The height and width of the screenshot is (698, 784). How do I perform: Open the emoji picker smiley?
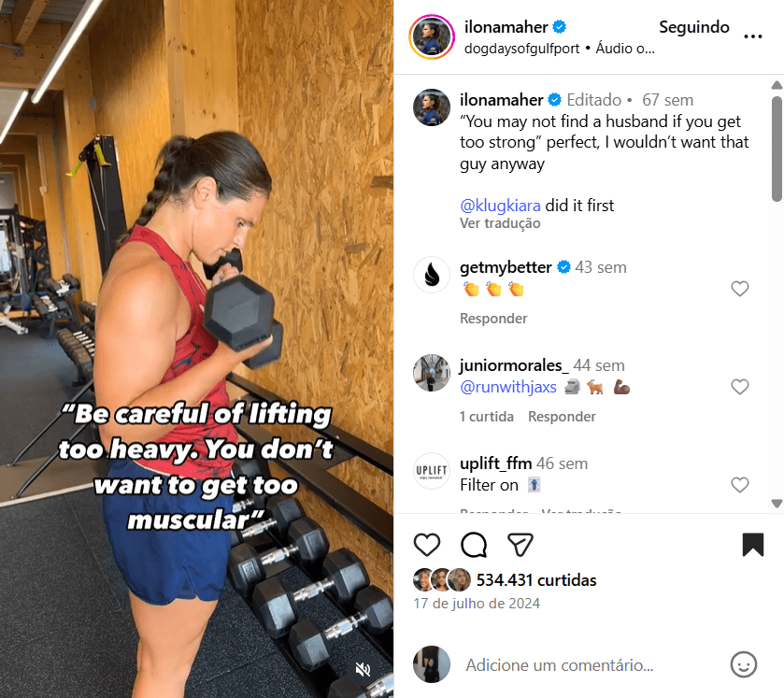point(744,664)
